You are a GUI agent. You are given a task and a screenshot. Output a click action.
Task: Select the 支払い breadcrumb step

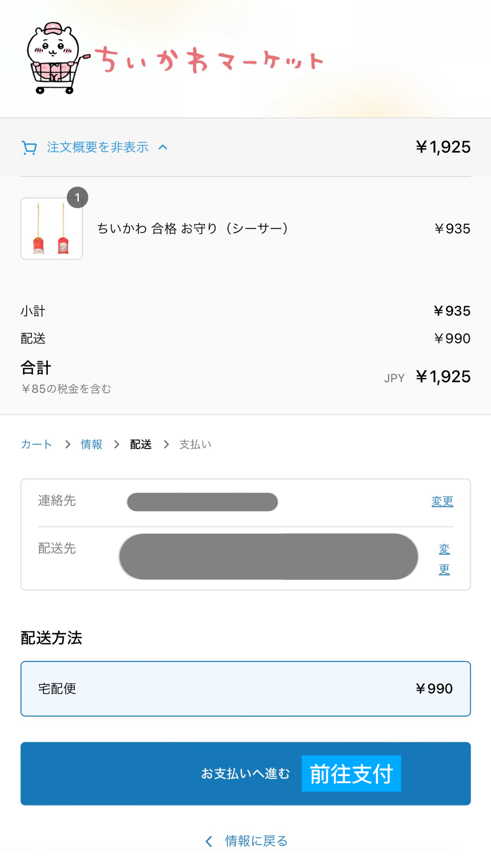195,444
